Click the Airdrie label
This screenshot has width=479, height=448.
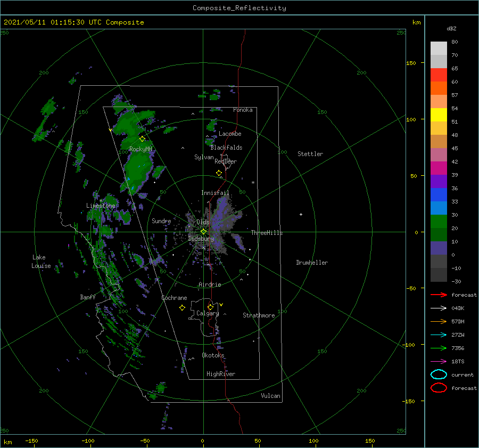210,284
